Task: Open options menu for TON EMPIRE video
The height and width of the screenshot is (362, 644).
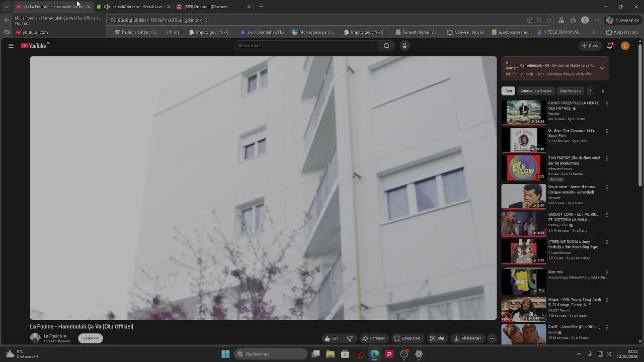Action: pyautogui.click(x=607, y=158)
